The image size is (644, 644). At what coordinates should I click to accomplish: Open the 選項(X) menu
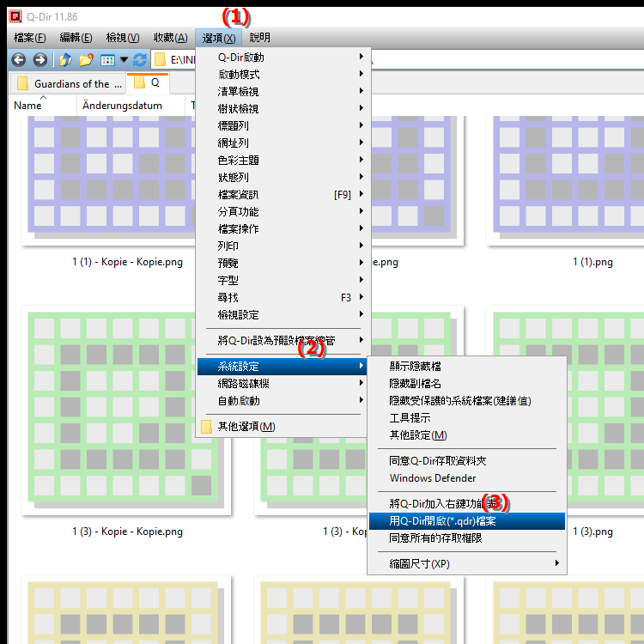(x=218, y=38)
